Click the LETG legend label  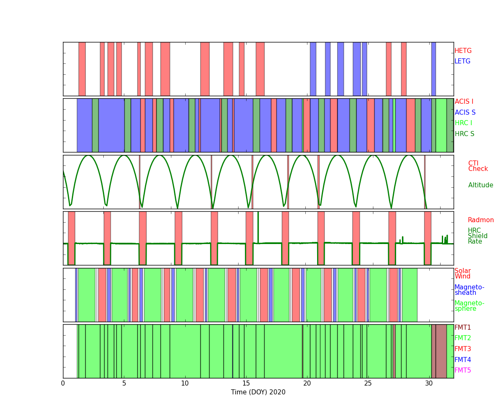(x=462, y=61)
